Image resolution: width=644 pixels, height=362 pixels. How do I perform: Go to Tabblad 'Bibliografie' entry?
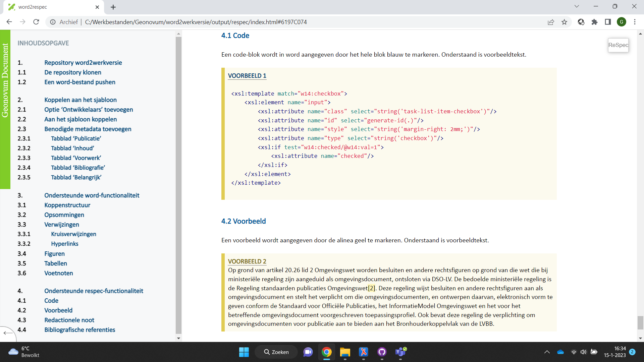click(x=78, y=168)
